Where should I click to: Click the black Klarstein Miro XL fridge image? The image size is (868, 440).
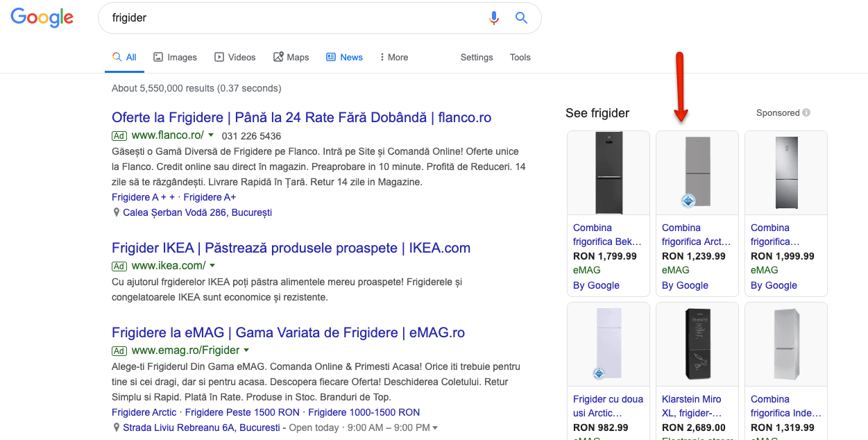(697, 344)
